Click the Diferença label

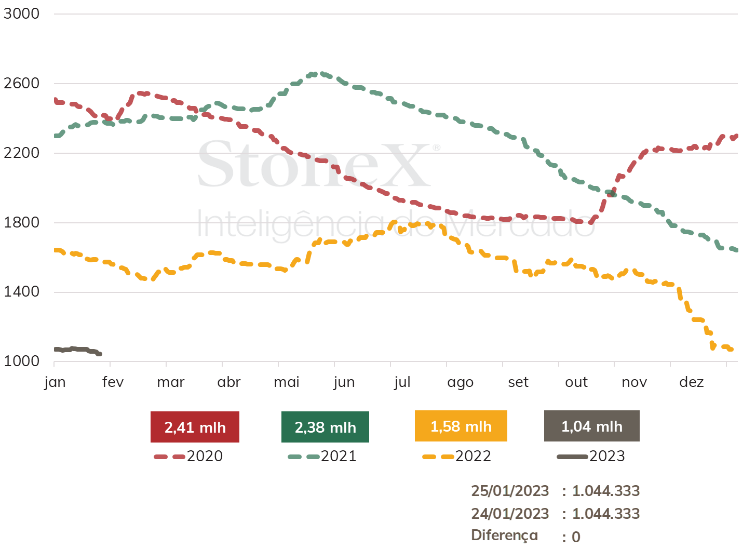(x=504, y=536)
